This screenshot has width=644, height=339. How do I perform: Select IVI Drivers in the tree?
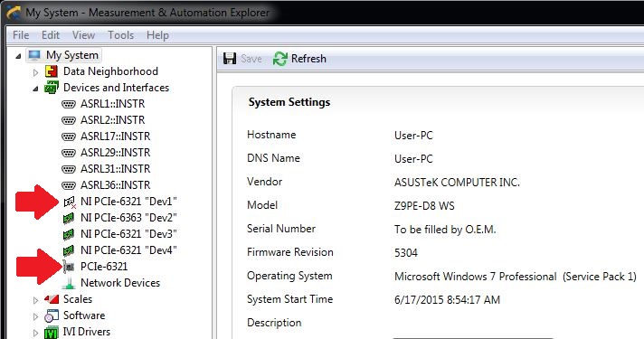pos(86,332)
